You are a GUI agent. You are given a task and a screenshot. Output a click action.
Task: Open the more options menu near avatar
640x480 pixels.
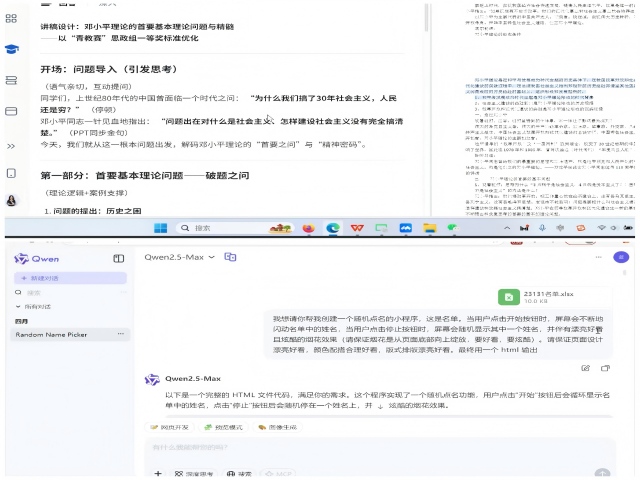point(598,257)
